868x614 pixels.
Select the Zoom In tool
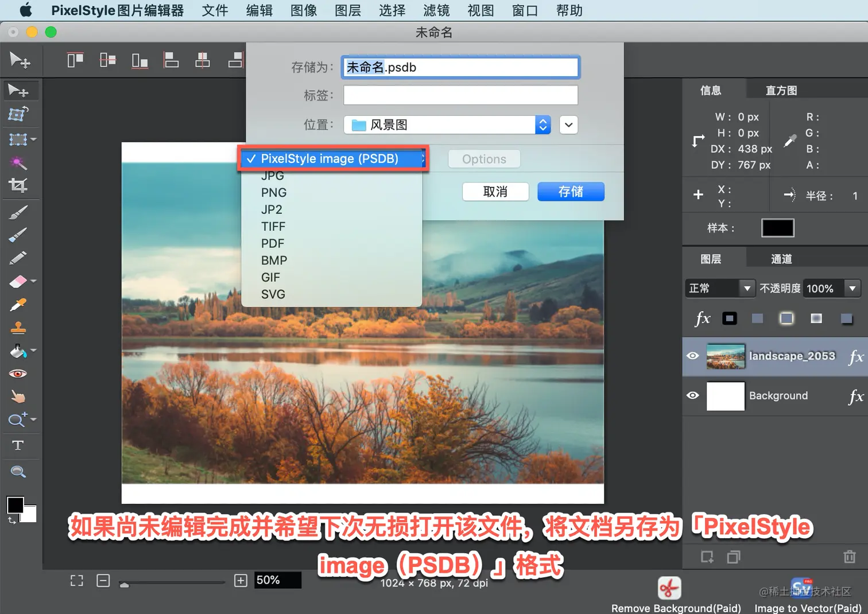(x=17, y=420)
